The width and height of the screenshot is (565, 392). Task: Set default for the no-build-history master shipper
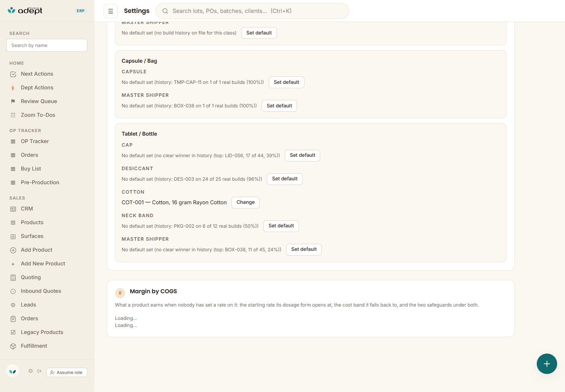click(x=259, y=33)
